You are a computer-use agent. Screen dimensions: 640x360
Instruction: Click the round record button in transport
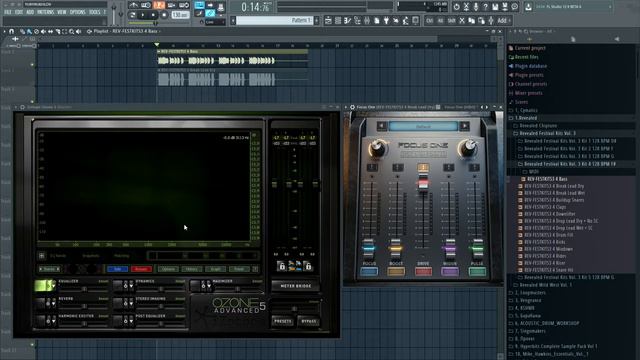(x=164, y=15)
